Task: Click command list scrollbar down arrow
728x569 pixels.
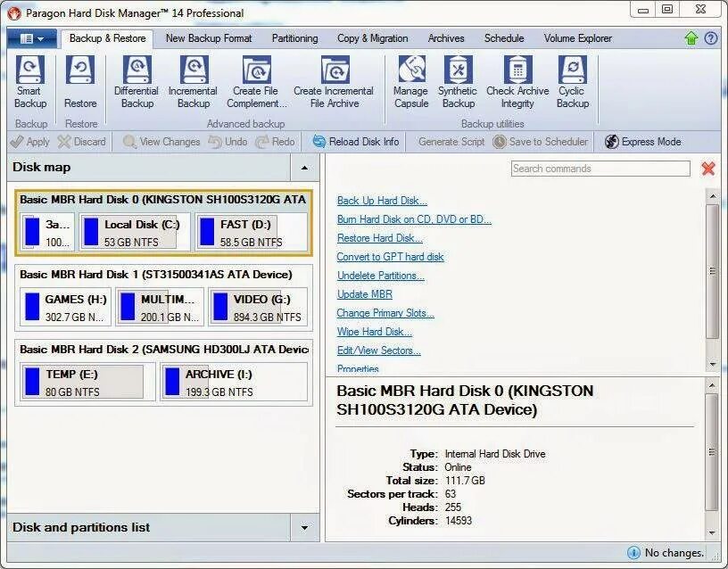Action: point(712,365)
